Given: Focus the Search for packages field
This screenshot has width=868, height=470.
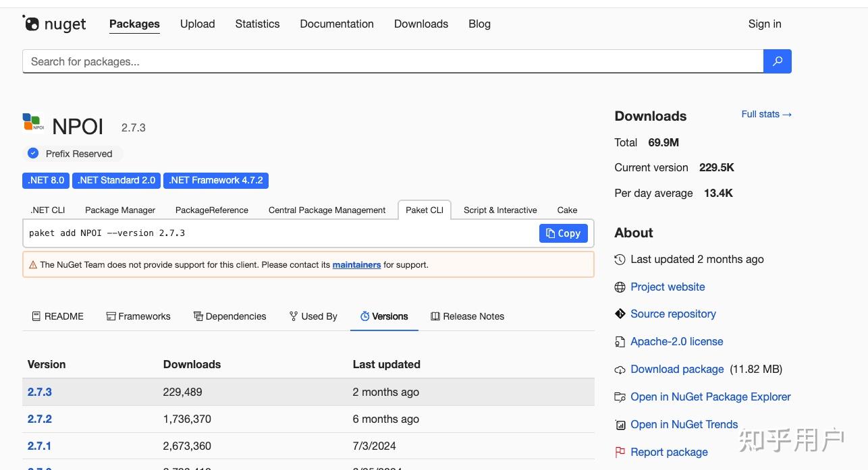Looking at the screenshot, I should [x=391, y=61].
